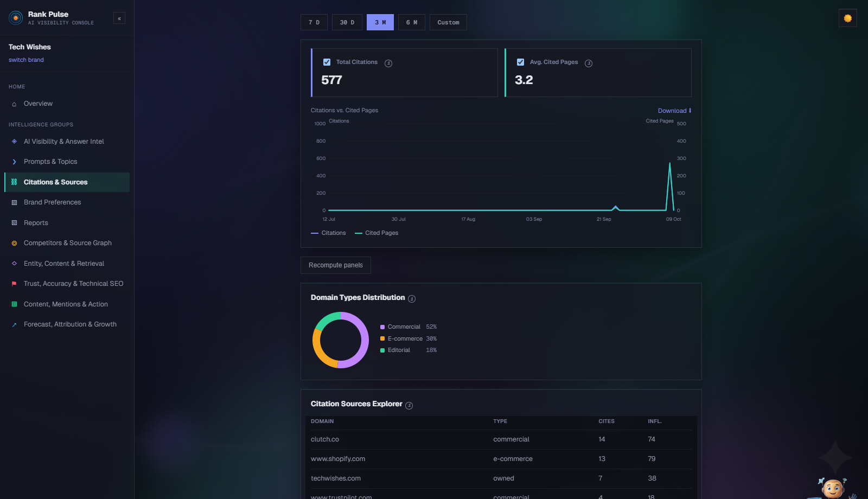Open the Custom date range option
The height and width of the screenshot is (499, 868).
[x=448, y=22]
